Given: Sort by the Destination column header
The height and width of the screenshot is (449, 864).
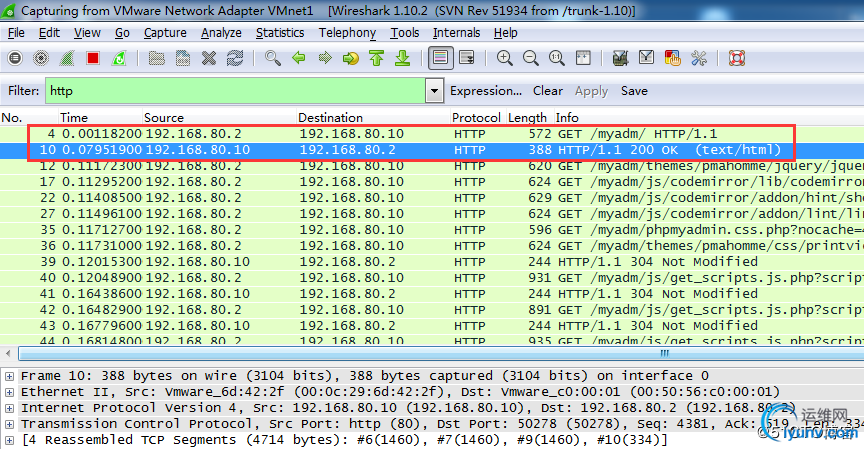Looking at the screenshot, I should [372, 117].
